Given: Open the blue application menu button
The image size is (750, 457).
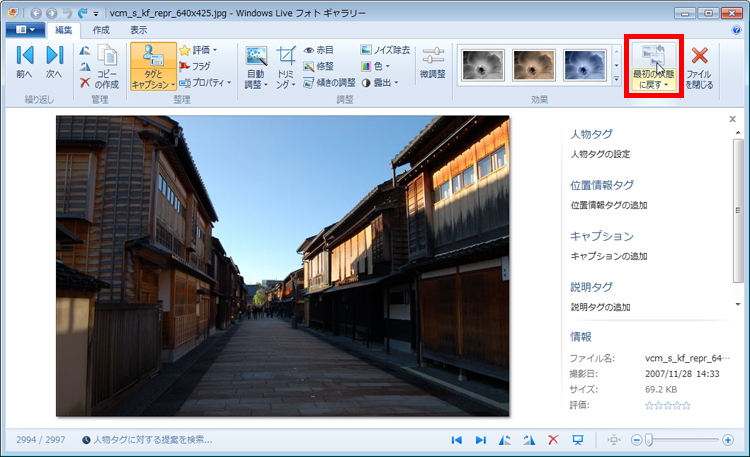Looking at the screenshot, I should click(x=25, y=30).
